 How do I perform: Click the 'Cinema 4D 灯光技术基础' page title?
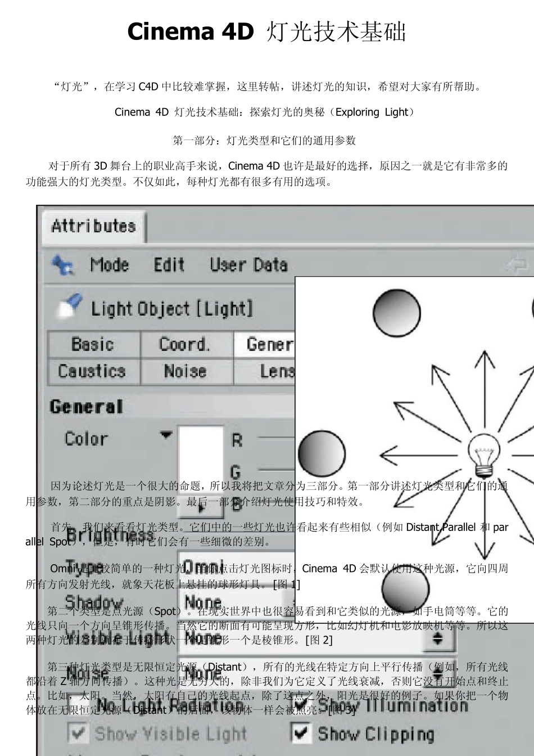coord(267,31)
